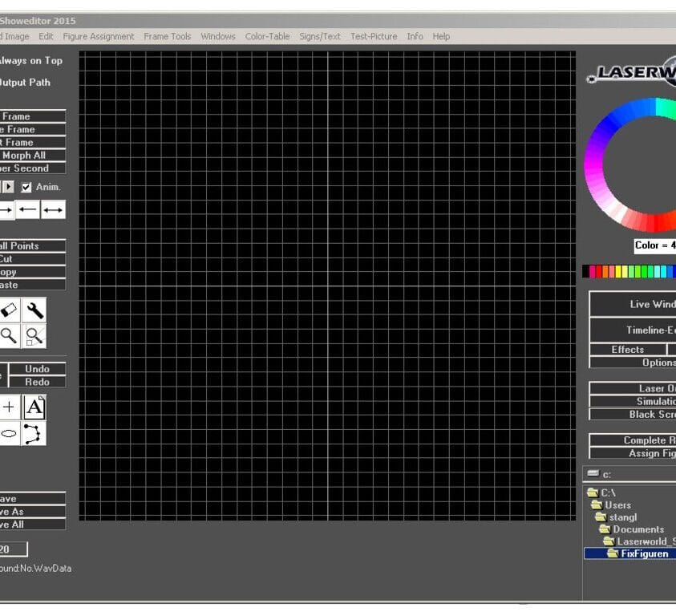The height and width of the screenshot is (616, 676).
Task: Click the crosshair plus tool icon
Action: tap(9, 407)
